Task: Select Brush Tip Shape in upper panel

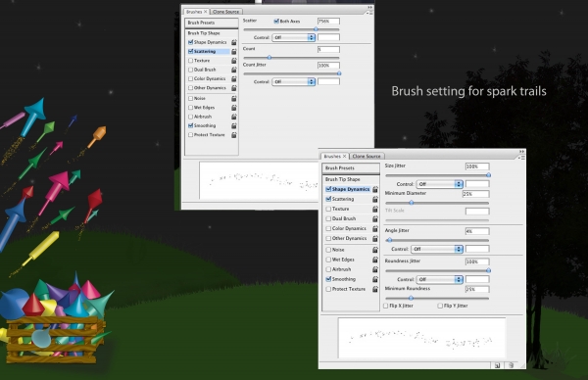Action: (x=212, y=33)
